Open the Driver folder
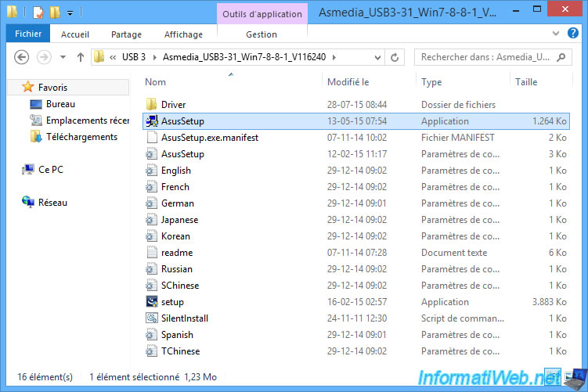The width and height of the screenshot is (588, 392). click(173, 105)
